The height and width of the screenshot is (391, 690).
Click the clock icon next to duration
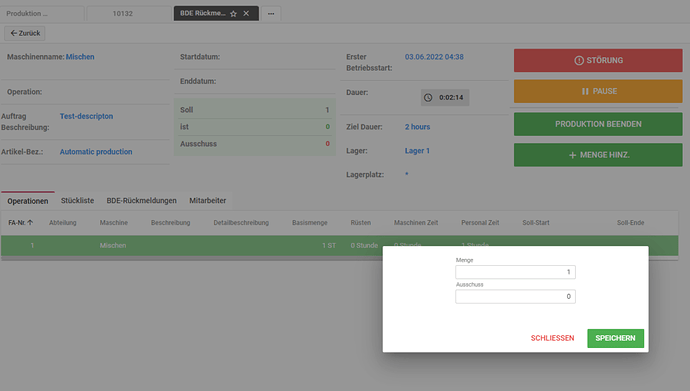428,98
